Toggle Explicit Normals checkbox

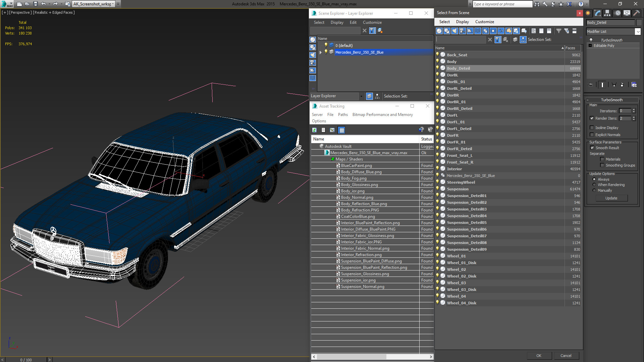coord(592,135)
